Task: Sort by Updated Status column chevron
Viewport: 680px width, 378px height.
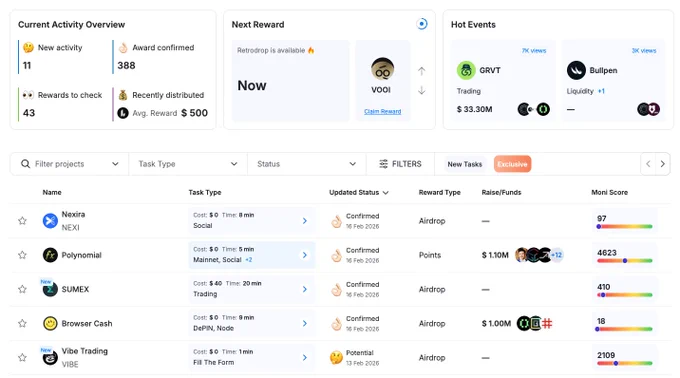Action: [x=386, y=192]
